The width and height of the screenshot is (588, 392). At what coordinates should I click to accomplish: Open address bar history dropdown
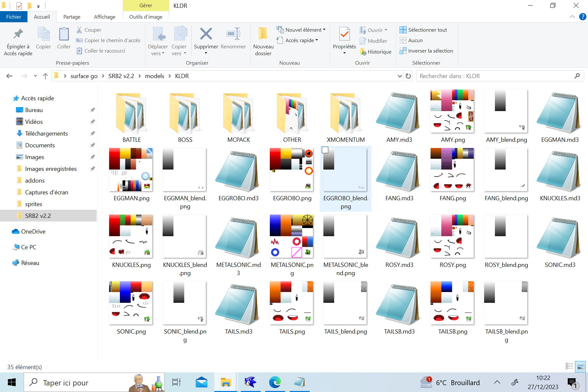tap(400, 76)
